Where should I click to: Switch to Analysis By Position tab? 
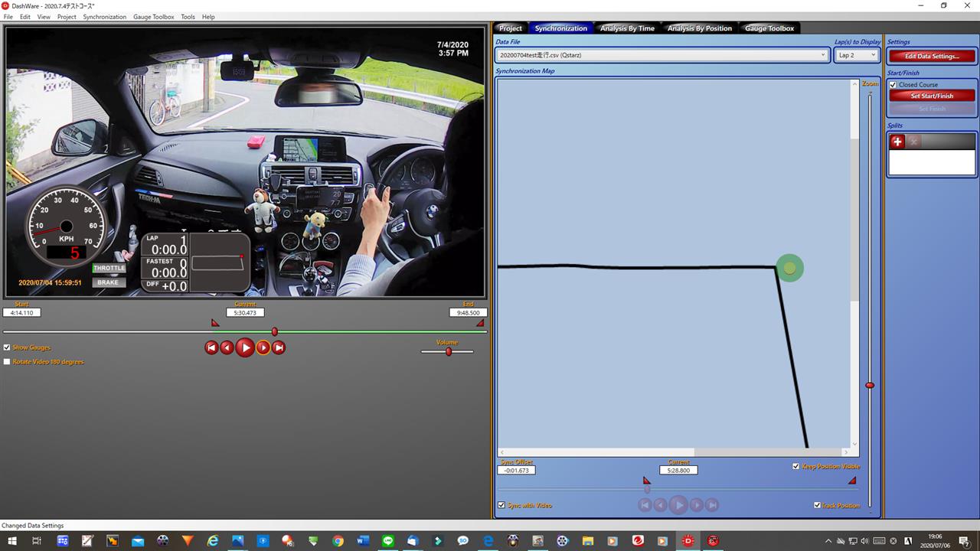point(700,28)
